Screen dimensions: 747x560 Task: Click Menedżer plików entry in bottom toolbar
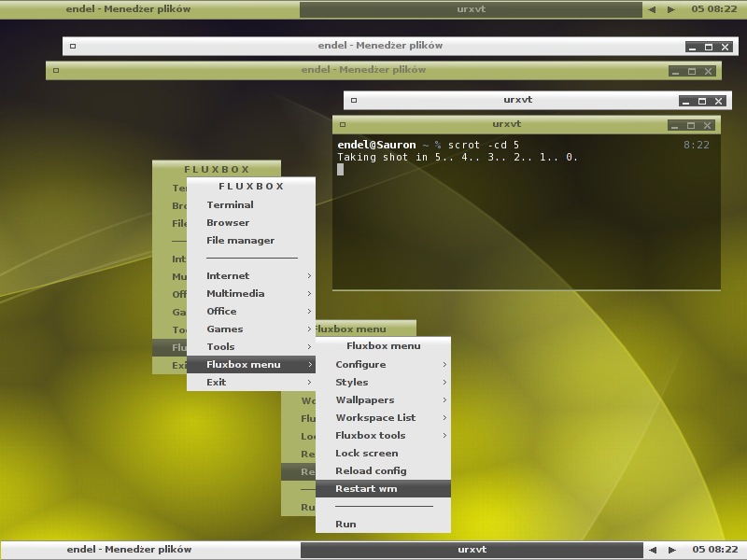click(150, 550)
